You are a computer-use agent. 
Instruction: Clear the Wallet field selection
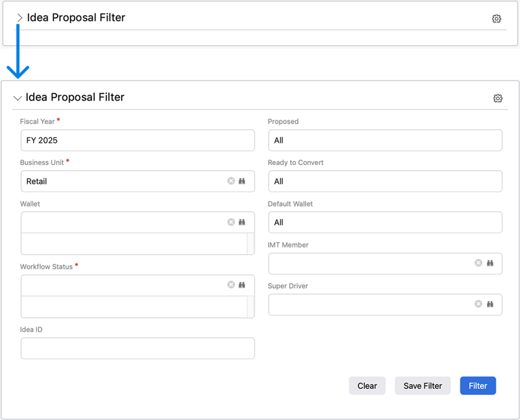231,222
